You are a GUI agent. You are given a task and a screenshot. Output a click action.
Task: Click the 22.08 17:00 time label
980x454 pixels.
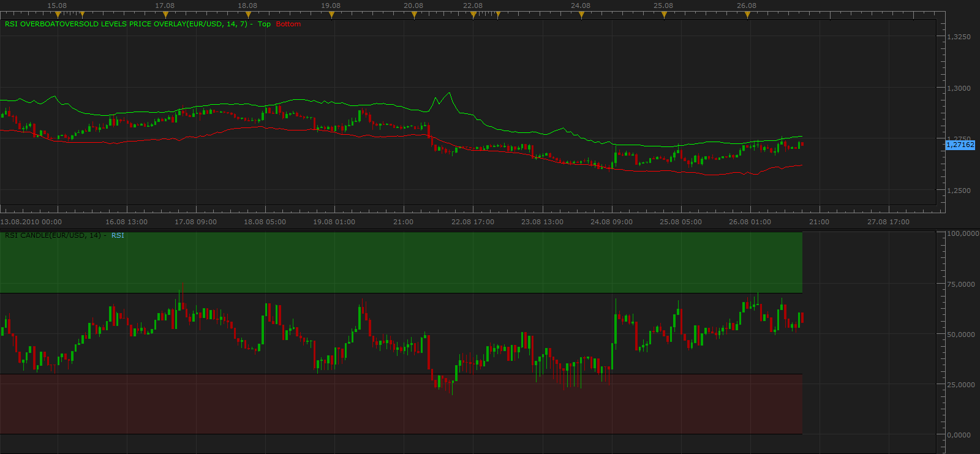473,222
